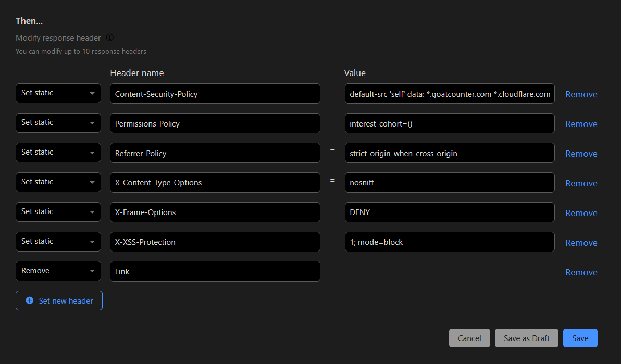Edit the Referrer-Policy header name field

coord(215,153)
